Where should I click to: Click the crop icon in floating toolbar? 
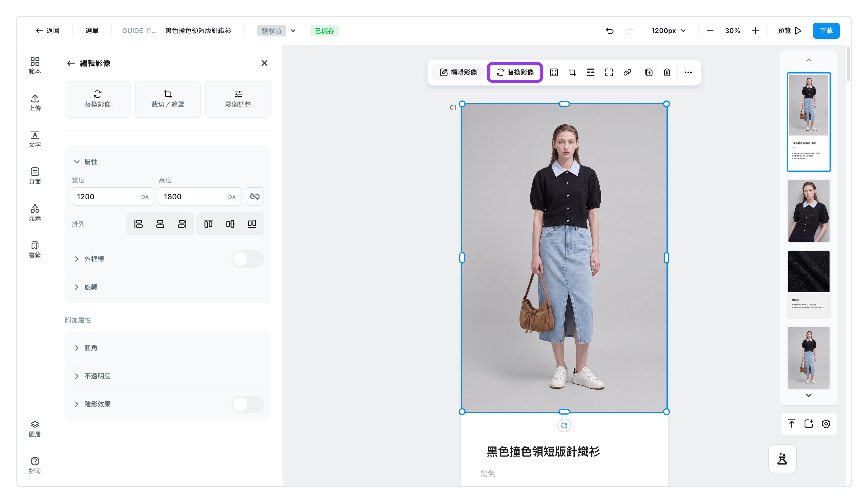pyautogui.click(x=572, y=72)
